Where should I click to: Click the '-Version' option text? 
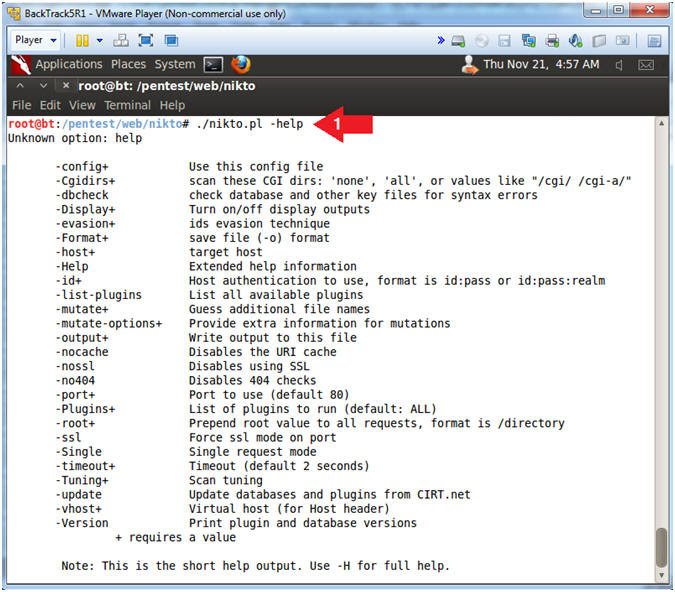click(82, 523)
